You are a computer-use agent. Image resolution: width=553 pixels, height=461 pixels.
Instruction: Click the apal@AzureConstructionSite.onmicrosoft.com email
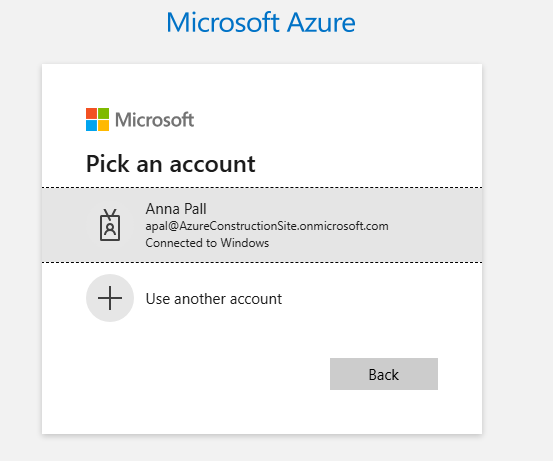pyautogui.click(x=267, y=226)
